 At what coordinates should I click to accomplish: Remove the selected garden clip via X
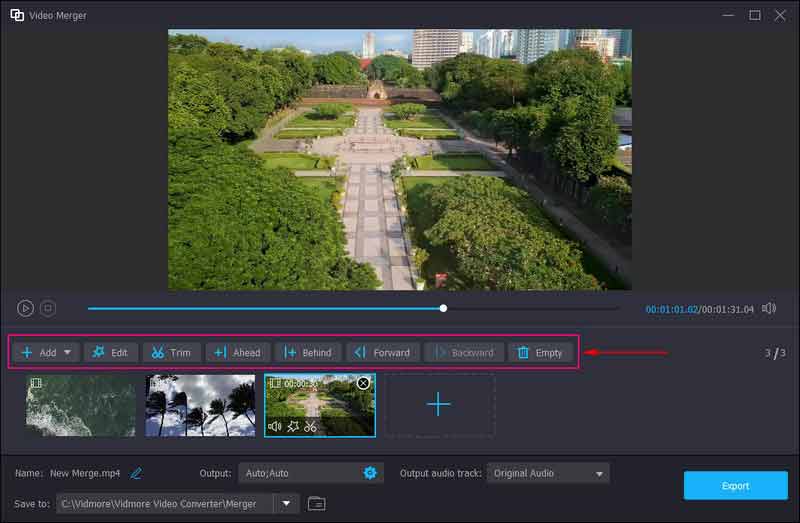click(x=363, y=383)
